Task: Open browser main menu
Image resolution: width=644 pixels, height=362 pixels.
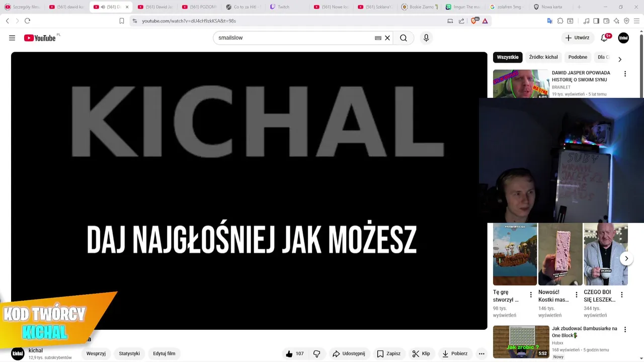Action: [637, 21]
